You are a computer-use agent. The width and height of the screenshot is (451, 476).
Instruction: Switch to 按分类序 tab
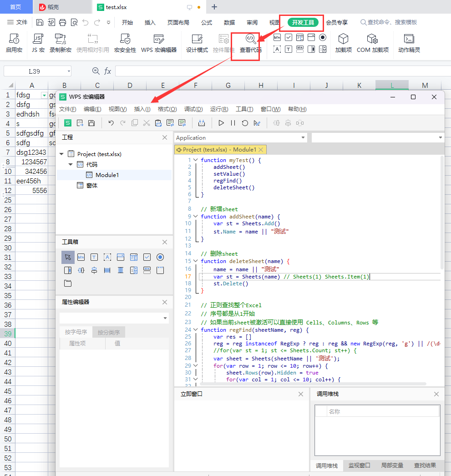(x=109, y=332)
